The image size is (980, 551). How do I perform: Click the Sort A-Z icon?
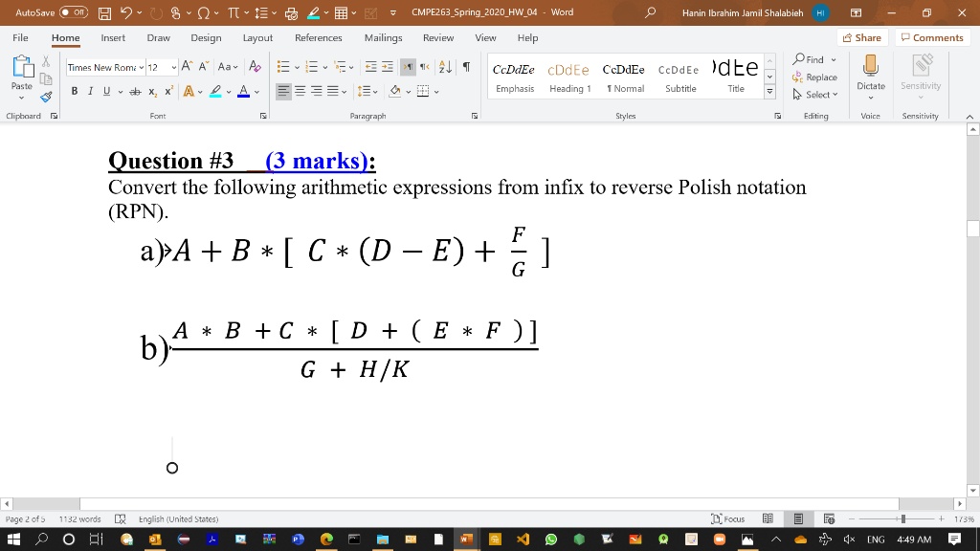[445, 67]
